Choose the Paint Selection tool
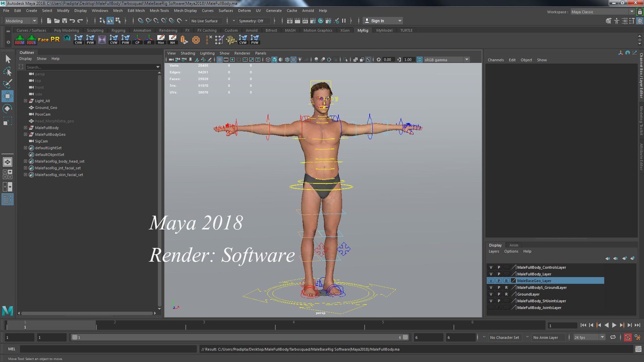 coord(8,84)
